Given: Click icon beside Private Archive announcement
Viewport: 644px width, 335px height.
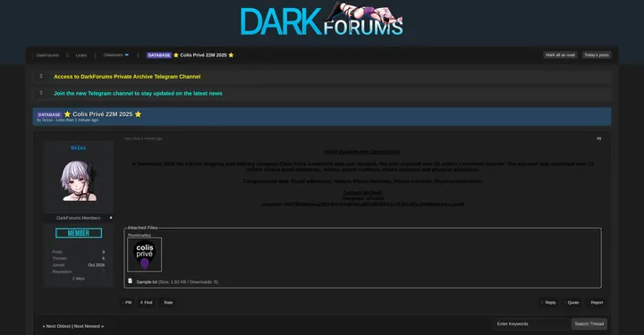Looking at the screenshot, I should 41,76.
